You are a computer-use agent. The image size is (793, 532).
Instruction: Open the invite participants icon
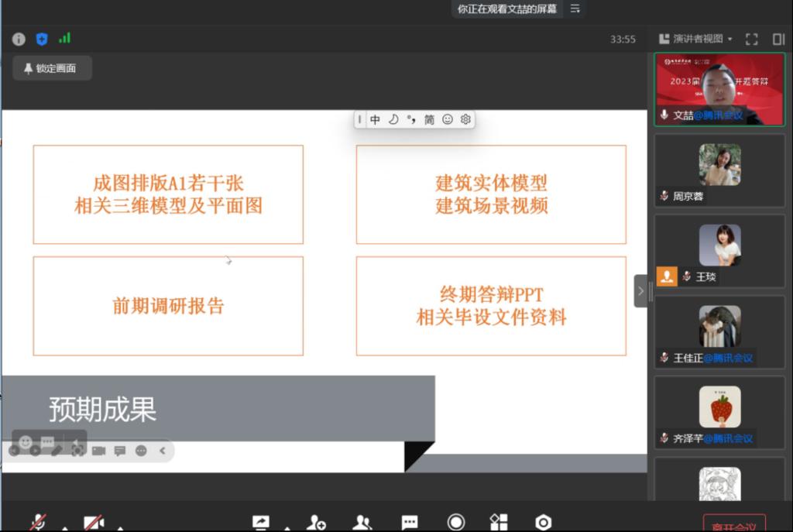pyautogui.click(x=315, y=523)
